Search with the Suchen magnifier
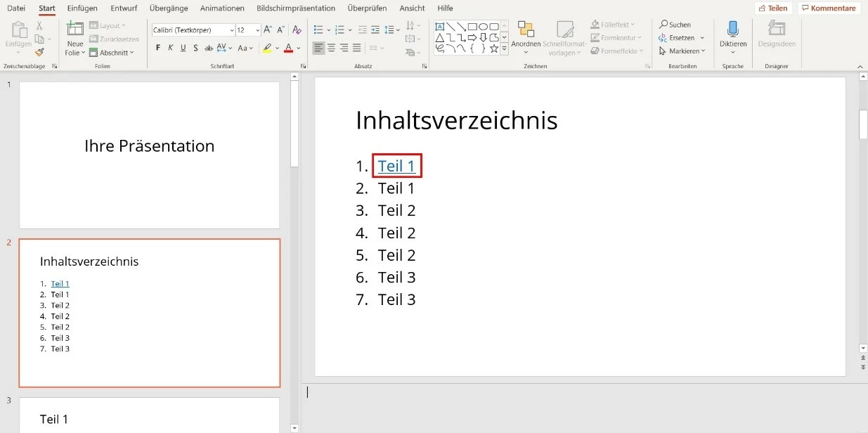The width and height of the screenshot is (868, 433). tap(675, 25)
